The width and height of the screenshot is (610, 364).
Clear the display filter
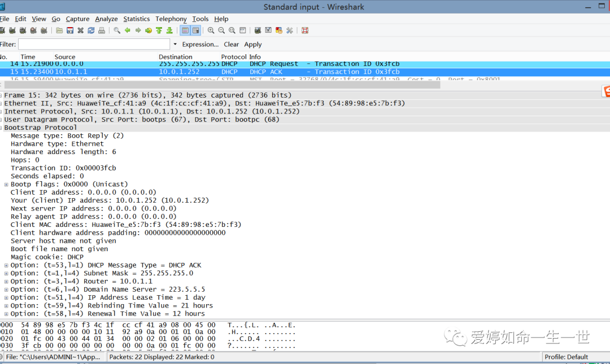tap(231, 45)
